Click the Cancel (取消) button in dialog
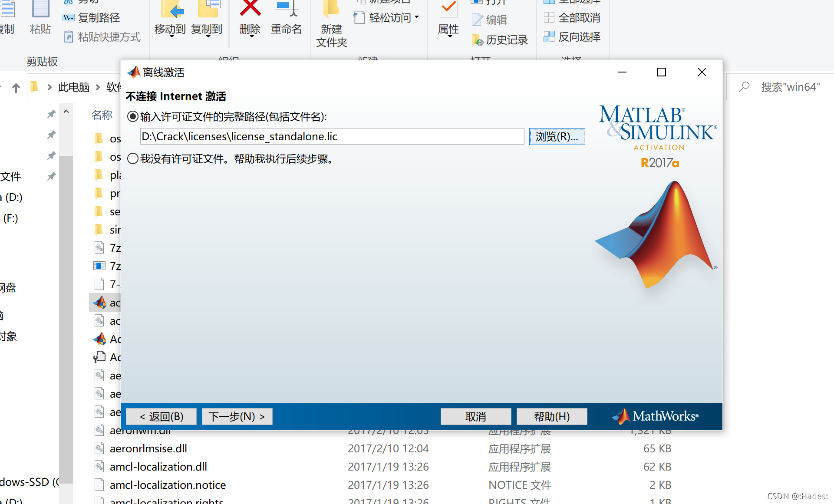 [475, 416]
